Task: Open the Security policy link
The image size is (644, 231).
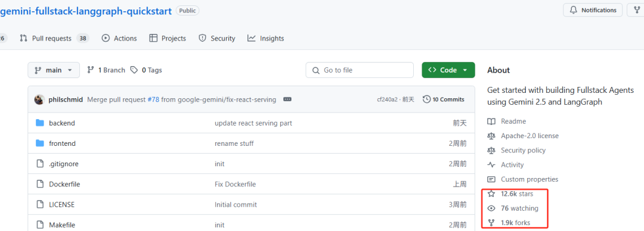Action: 524,150
